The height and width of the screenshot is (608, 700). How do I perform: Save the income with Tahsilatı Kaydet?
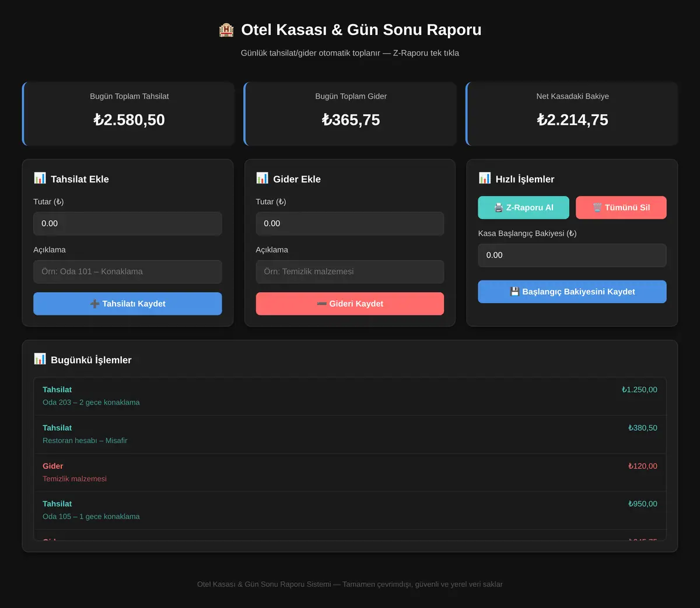(x=128, y=304)
